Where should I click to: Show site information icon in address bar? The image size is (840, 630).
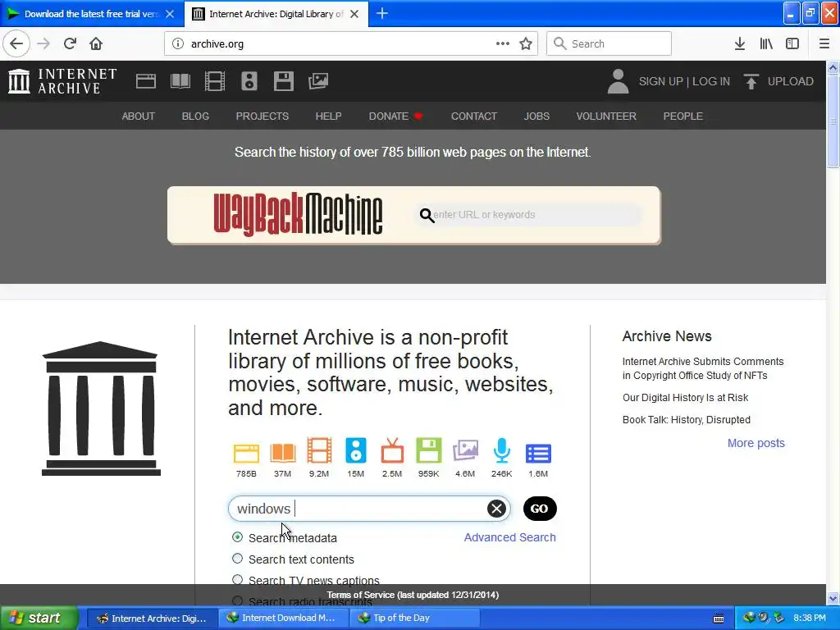[178, 43]
